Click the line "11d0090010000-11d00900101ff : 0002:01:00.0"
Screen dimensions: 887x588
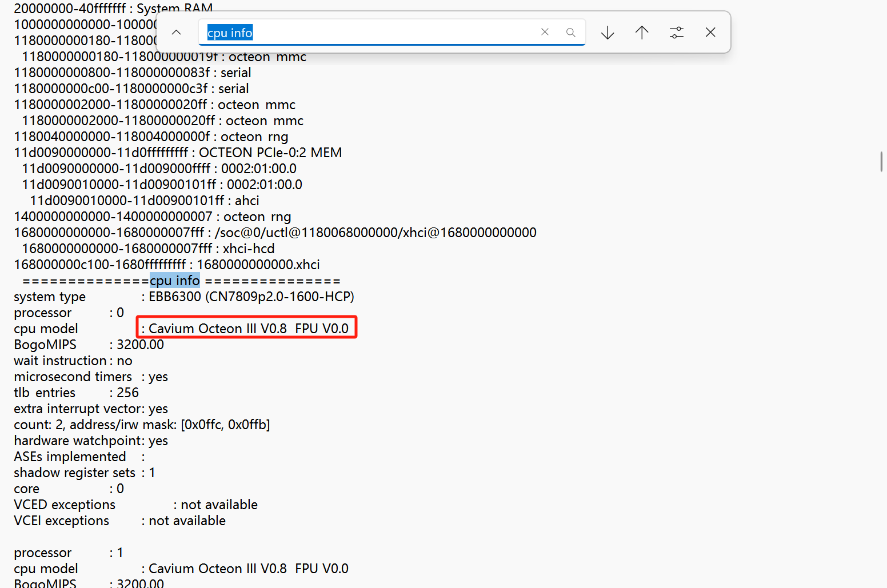(x=162, y=185)
